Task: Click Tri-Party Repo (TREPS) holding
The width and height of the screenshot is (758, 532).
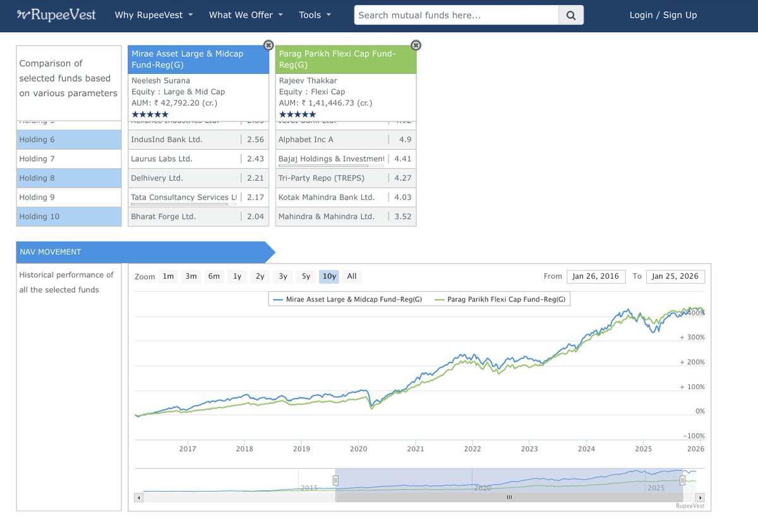Action: point(322,178)
